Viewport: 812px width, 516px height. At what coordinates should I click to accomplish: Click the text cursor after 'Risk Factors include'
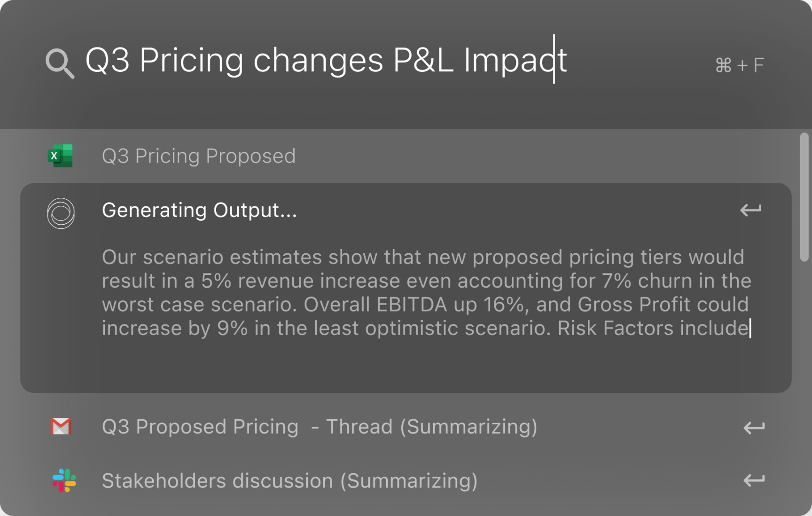(750, 328)
